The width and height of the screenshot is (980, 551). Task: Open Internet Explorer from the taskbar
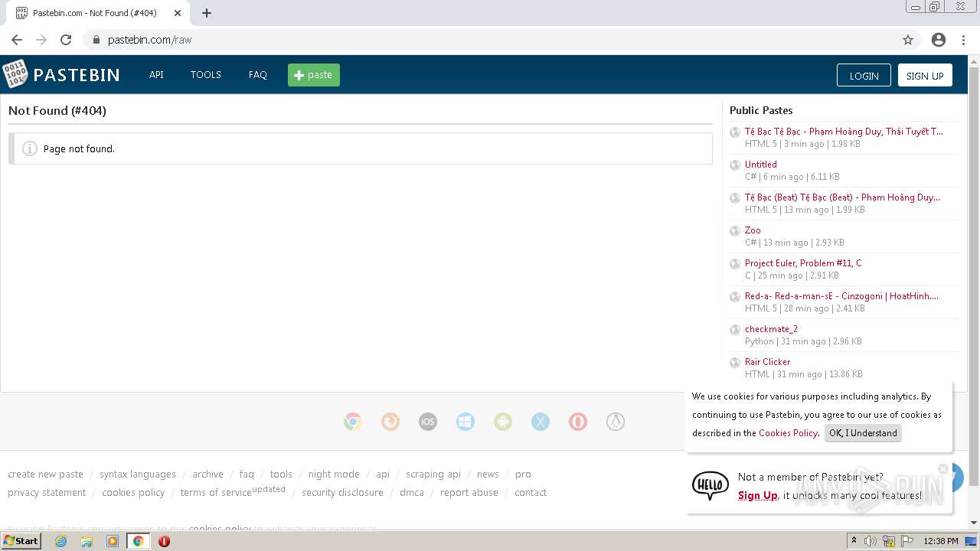tap(60, 541)
